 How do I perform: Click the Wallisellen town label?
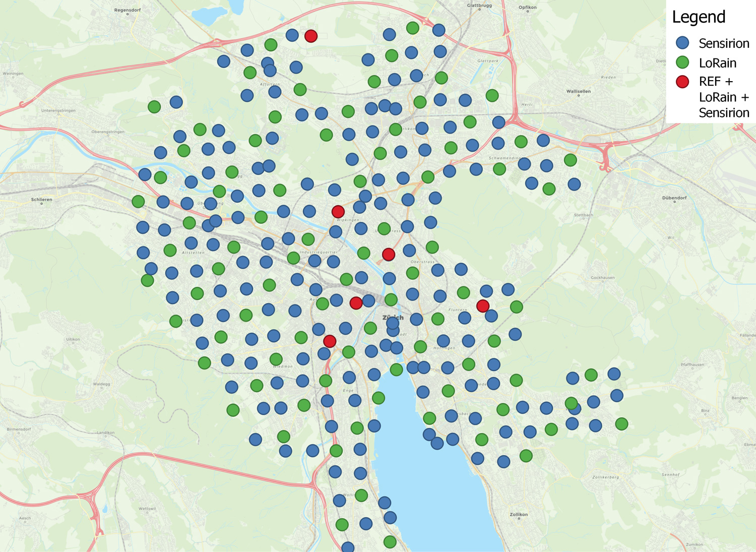click(x=579, y=91)
